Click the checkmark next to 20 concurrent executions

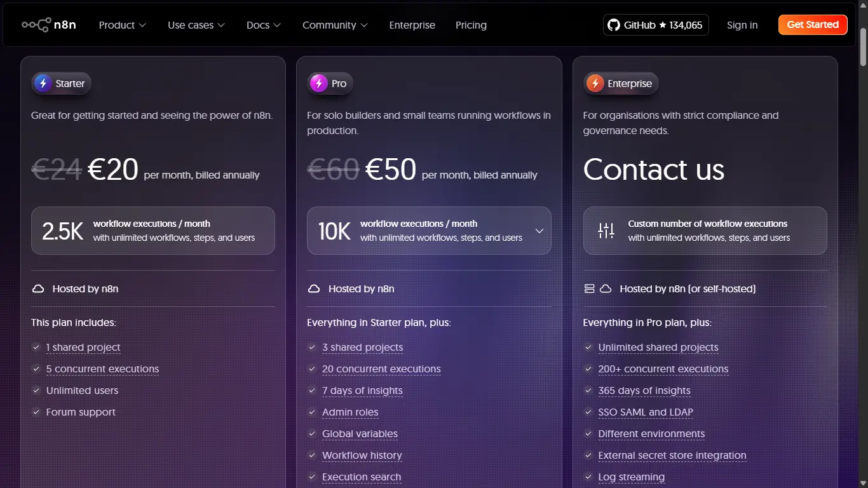click(312, 369)
